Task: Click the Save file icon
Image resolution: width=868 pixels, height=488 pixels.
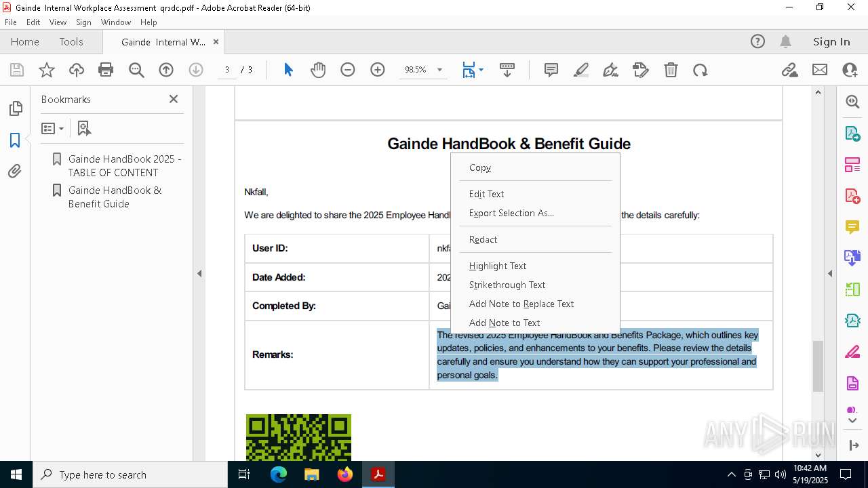Action: coord(17,70)
